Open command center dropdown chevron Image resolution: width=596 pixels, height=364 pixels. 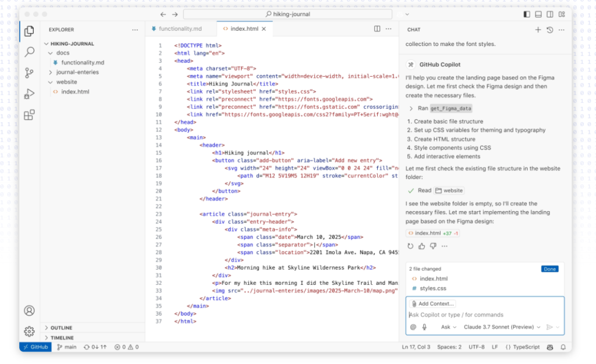[407, 15]
